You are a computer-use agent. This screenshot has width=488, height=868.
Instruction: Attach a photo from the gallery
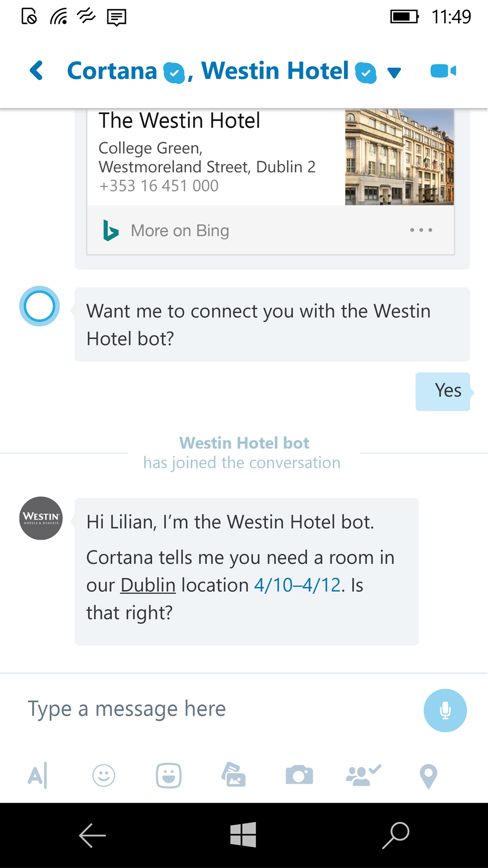pos(234,774)
